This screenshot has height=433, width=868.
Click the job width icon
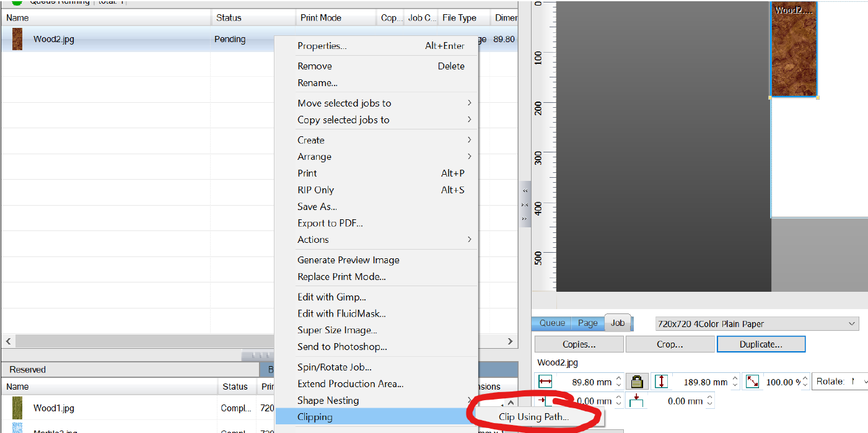tap(545, 382)
